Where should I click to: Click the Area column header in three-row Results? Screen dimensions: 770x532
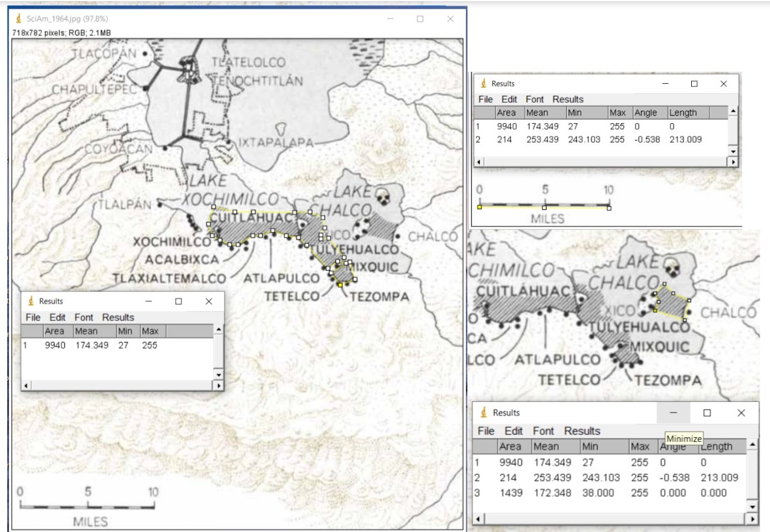pyautogui.click(x=510, y=446)
